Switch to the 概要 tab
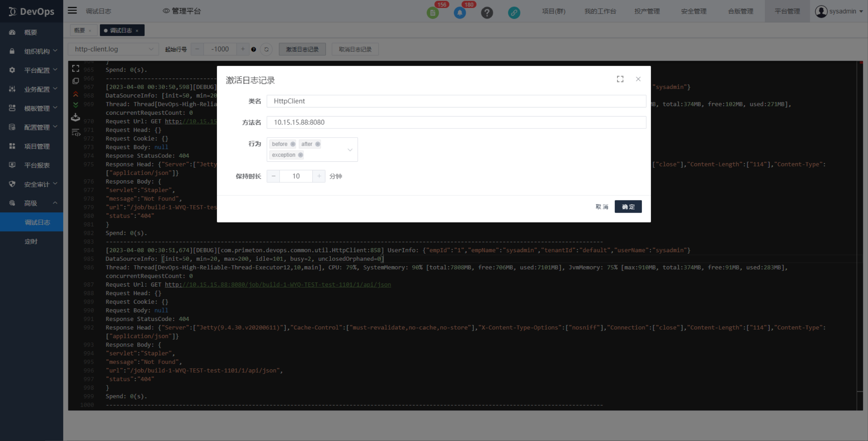The image size is (868, 441). 80,30
